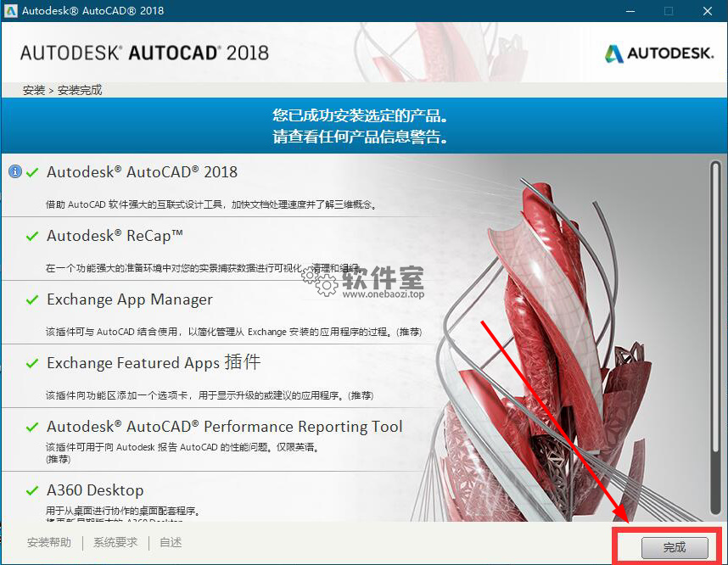Image resolution: width=728 pixels, height=565 pixels.
Task: Close the AutoCAD 2018 installer window
Action: (x=707, y=11)
